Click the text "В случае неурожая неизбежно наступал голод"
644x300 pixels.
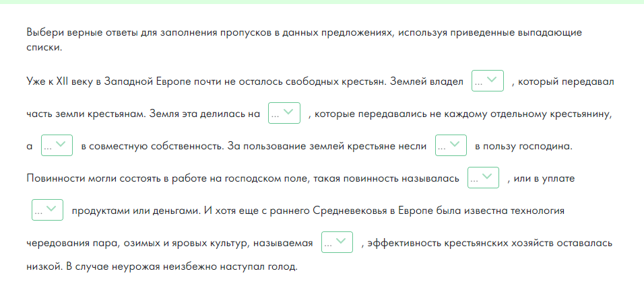(x=181, y=267)
